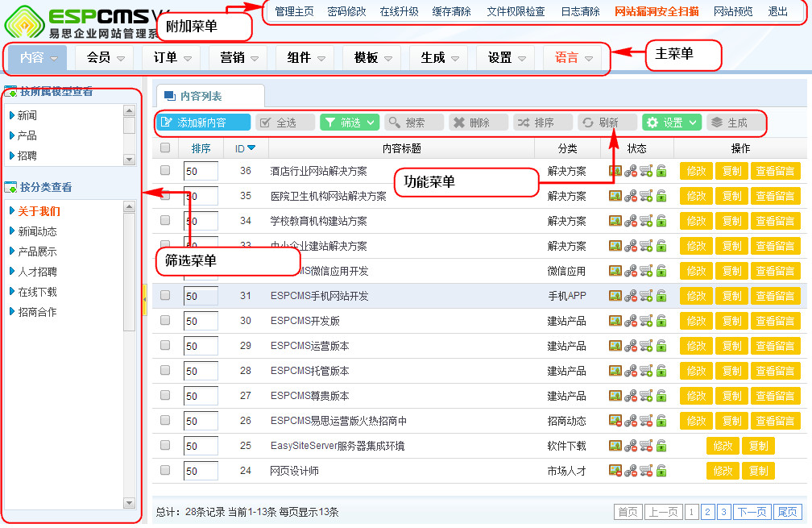Click 查看留言 for 酒店行业网站解决方案
The image size is (812, 528).
pyautogui.click(x=775, y=171)
